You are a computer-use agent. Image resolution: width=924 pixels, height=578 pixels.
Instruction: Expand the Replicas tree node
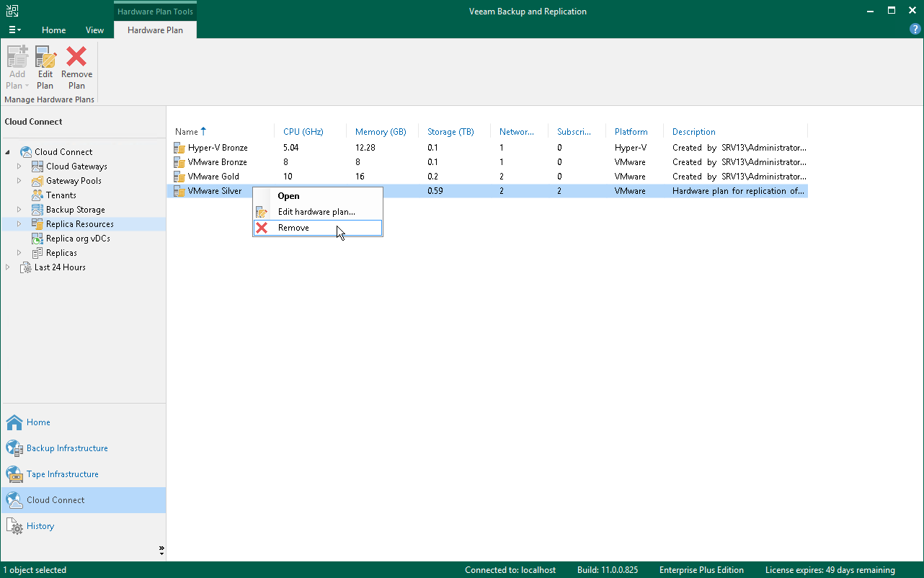(x=19, y=253)
